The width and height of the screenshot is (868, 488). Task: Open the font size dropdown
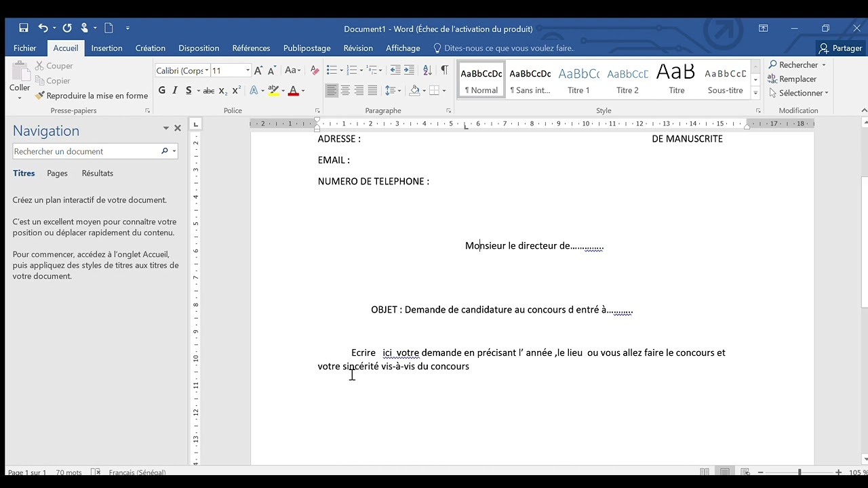[x=248, y=70]
